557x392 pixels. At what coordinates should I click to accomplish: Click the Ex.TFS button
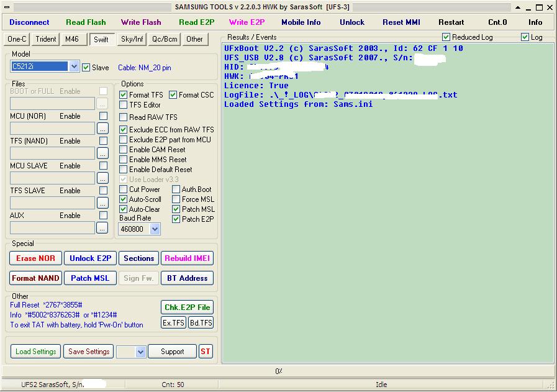173,322
